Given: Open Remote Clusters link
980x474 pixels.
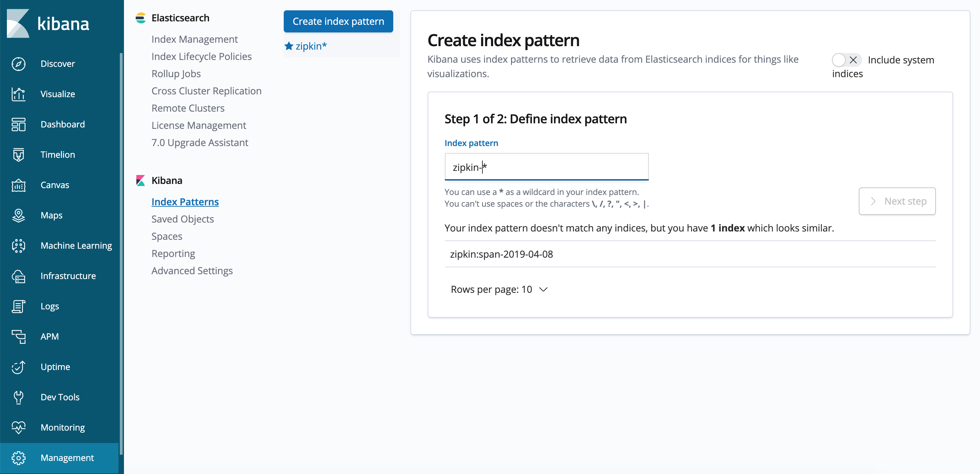Looking at the screenshot, I should coord(188,108).
